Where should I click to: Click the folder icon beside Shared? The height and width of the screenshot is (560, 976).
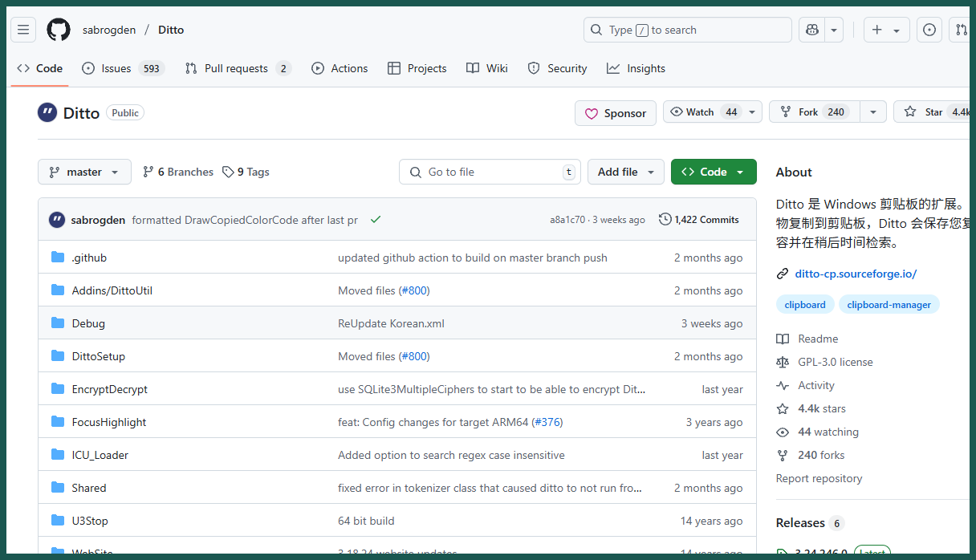pyautogui.click(x=58, y=487)
